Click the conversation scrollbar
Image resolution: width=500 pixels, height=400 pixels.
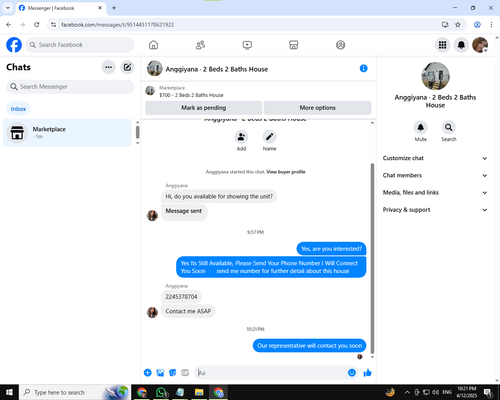coord(372,258)
